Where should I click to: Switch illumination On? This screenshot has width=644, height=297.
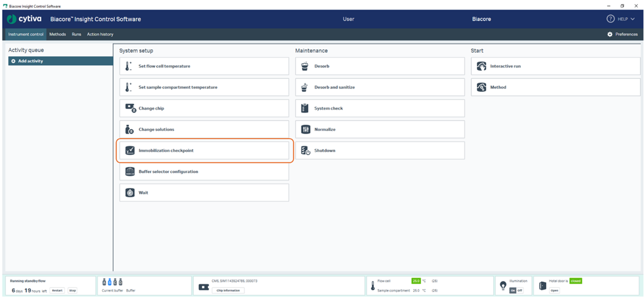pos(512,290)
